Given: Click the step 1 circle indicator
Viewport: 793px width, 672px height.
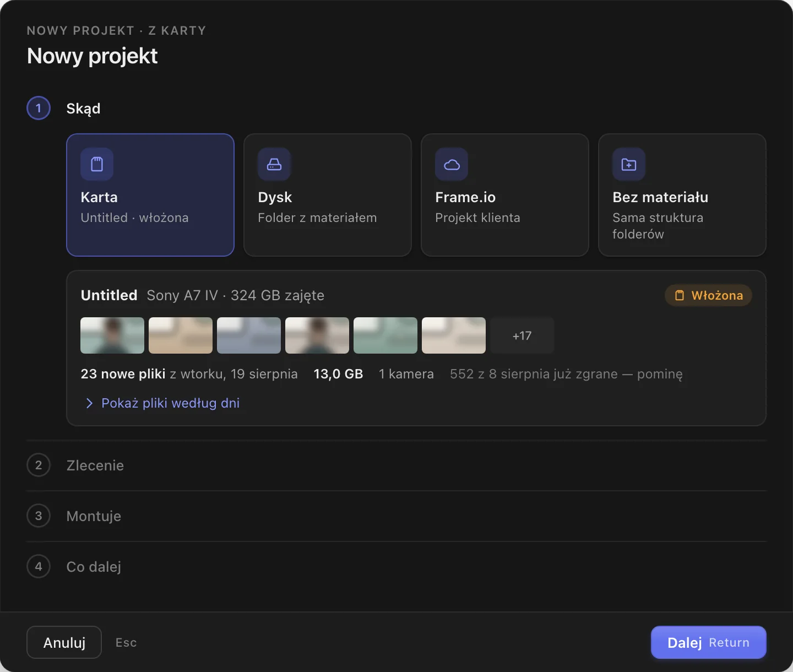Looking at the screenshot, I should coord(39,108).
